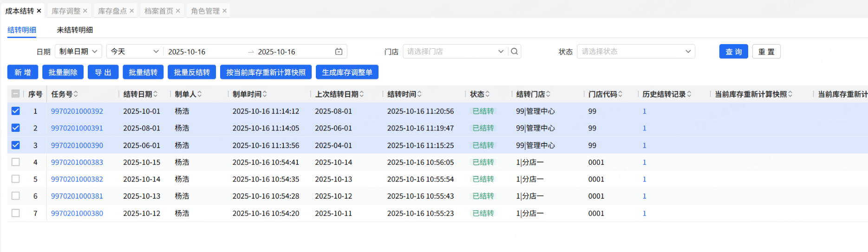This screenshot has width=868, height=252.
Task: Click the 批量反结转 button
Action: (x=192, y=72)
